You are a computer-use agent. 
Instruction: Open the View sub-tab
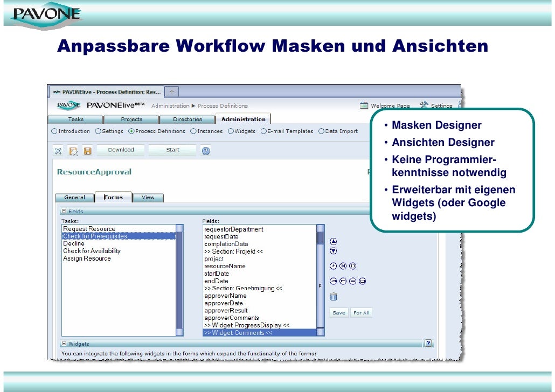tap(148, 198)
